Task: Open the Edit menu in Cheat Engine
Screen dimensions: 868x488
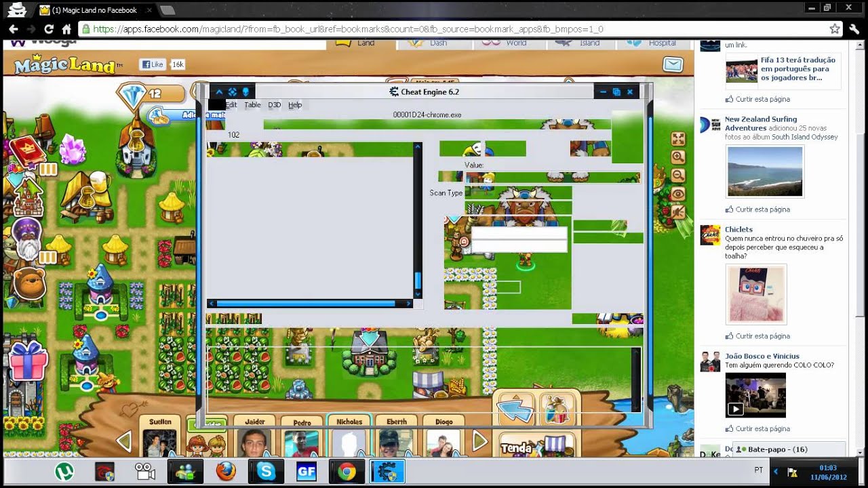Action: click(231, 105)
